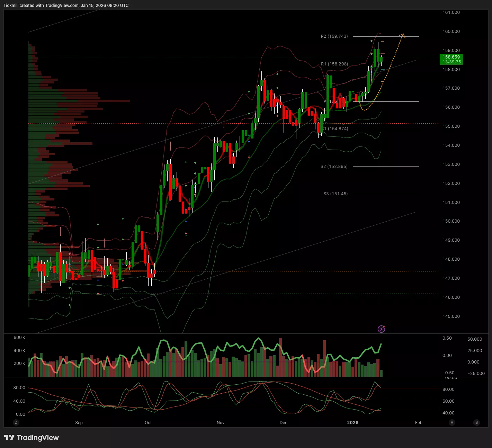This screenshot has height=448, width=492.
Task: Open the purple lightning events icon
Action: click(381, 329)
